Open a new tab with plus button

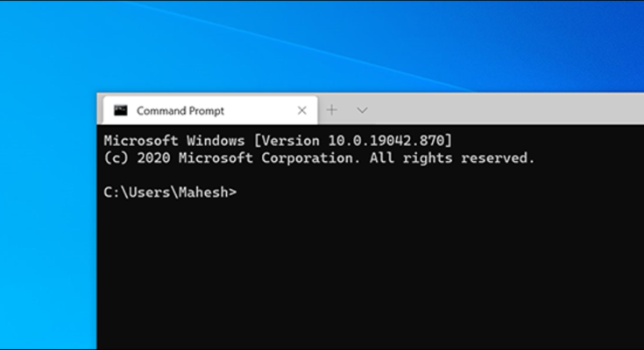coord(331,110)
